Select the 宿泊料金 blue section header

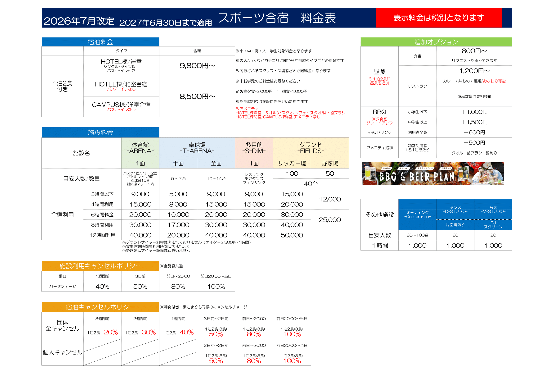point(100,42)
